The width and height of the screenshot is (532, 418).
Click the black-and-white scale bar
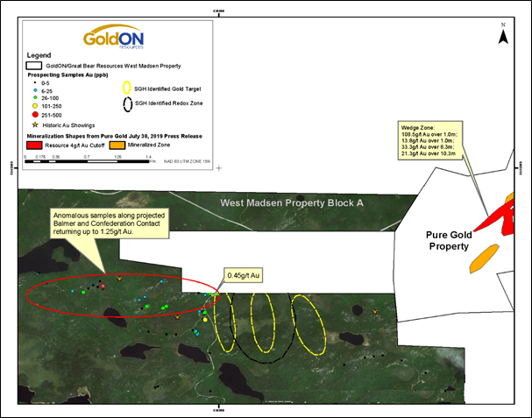[x=87, y=161]
